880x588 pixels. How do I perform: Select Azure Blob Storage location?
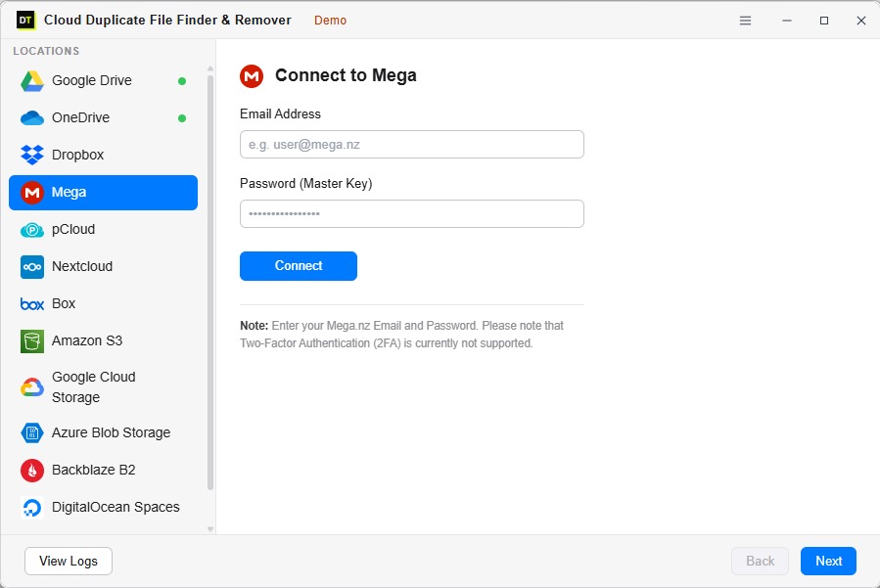[x=103, y=432]
